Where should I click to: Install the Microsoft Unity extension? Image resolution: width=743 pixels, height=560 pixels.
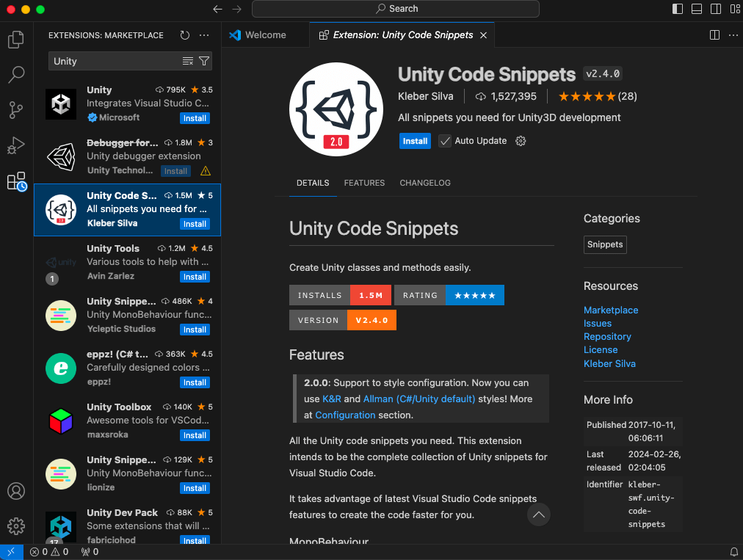coord(195,118)
